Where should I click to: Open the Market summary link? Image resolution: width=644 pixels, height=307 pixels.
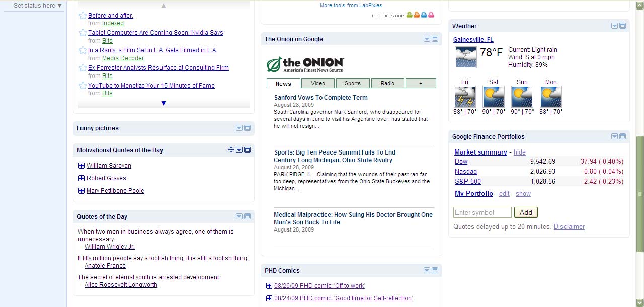[480, 152]
